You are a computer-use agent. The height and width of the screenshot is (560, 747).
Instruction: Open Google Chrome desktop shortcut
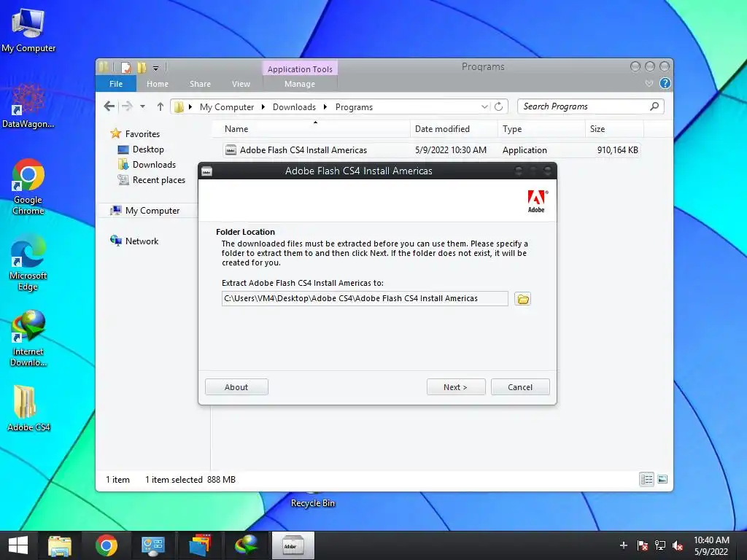(28, 187)
